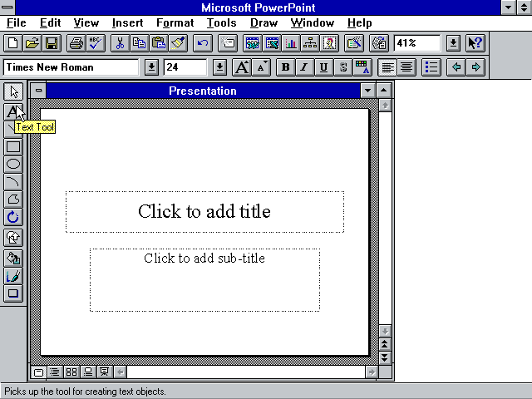Open the Insert menu

(x=127, y=22)
